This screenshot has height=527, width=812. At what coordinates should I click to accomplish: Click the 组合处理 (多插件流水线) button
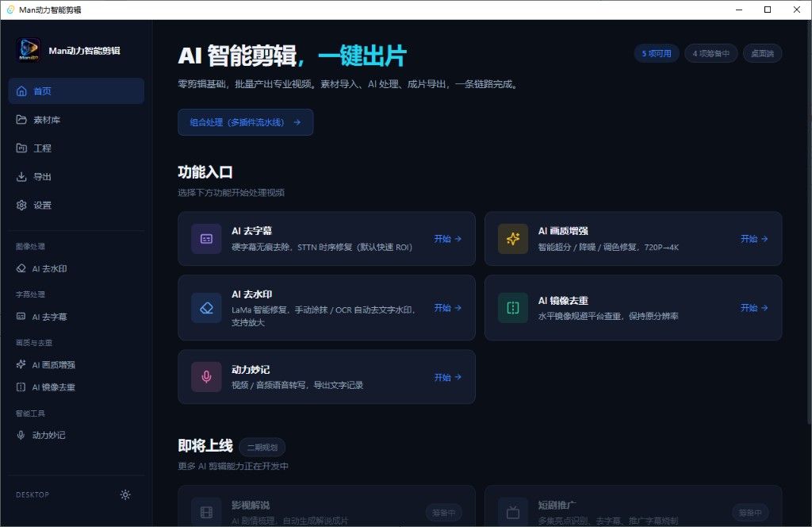246,122
